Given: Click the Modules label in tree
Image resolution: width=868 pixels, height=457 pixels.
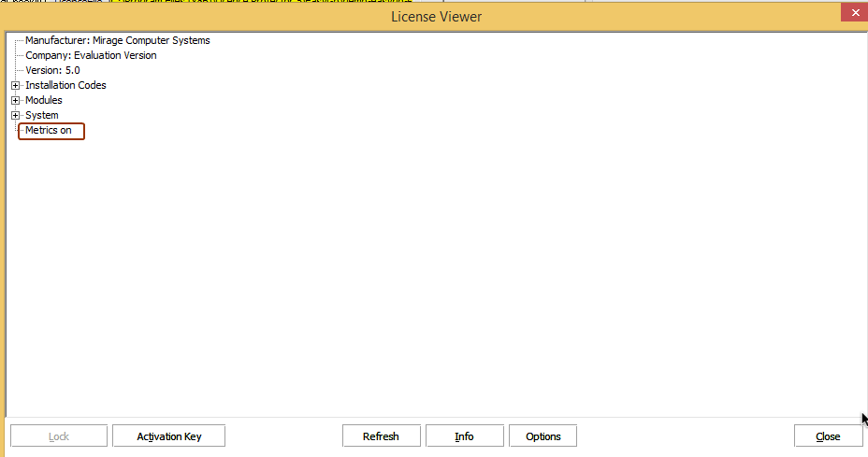Looking at the screenshot, I should (44, 101).
